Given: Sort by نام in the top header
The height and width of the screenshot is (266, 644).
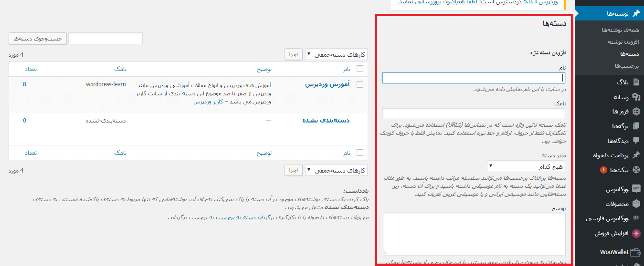Looking at the screenshot, I should pos(346,69).
